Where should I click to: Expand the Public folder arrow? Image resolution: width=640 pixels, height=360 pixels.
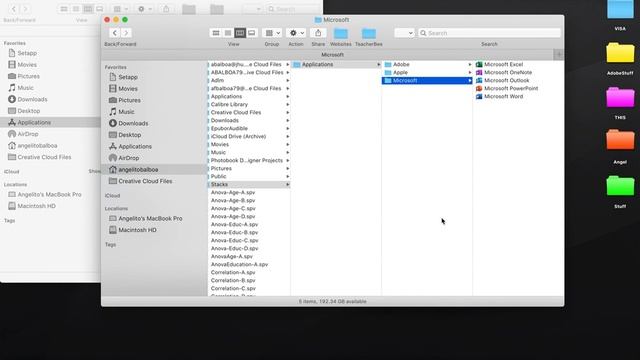[288, 176]
